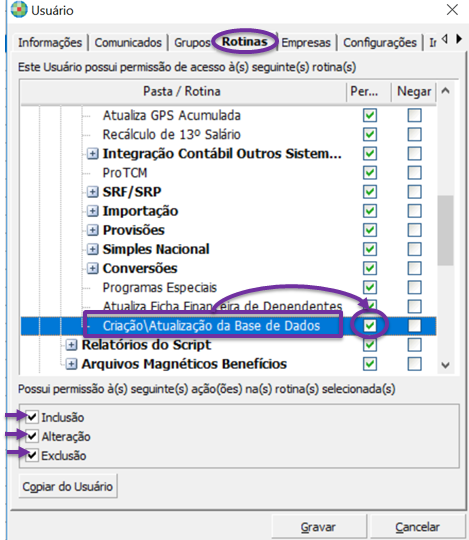The height and width of the screenshot is (540, 469).
Task: Check Negar for ProTCM routine
Action: pos(415,173)
